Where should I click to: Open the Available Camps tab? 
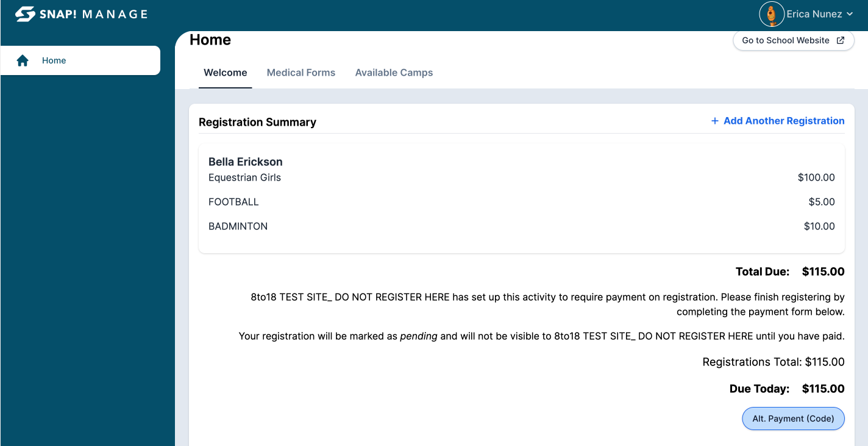[394, 72]
